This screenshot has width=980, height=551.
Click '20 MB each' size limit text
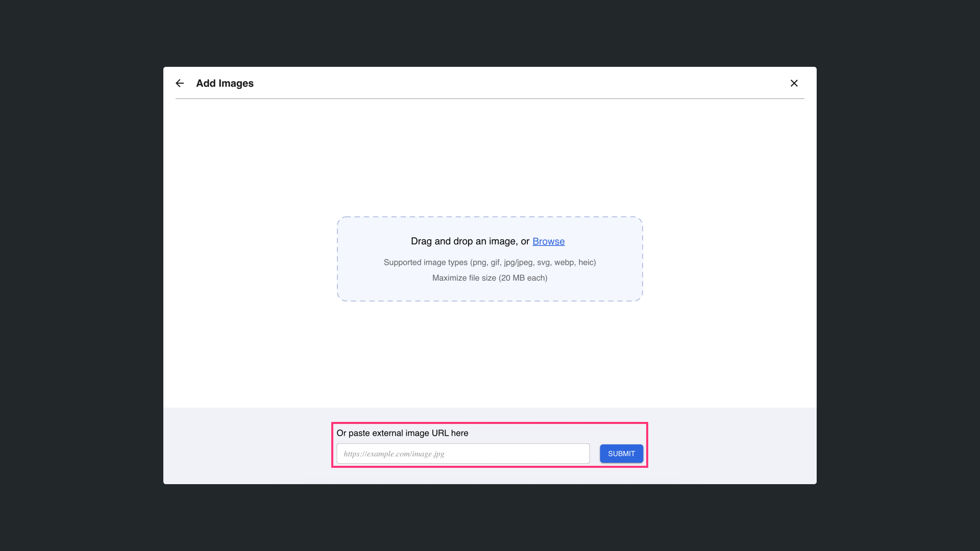point(523,278)
